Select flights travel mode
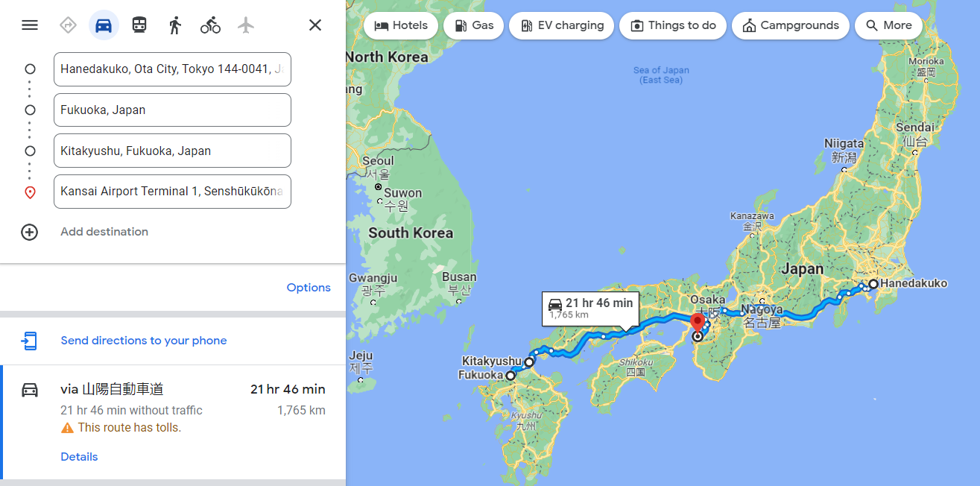 coord(247,25)
